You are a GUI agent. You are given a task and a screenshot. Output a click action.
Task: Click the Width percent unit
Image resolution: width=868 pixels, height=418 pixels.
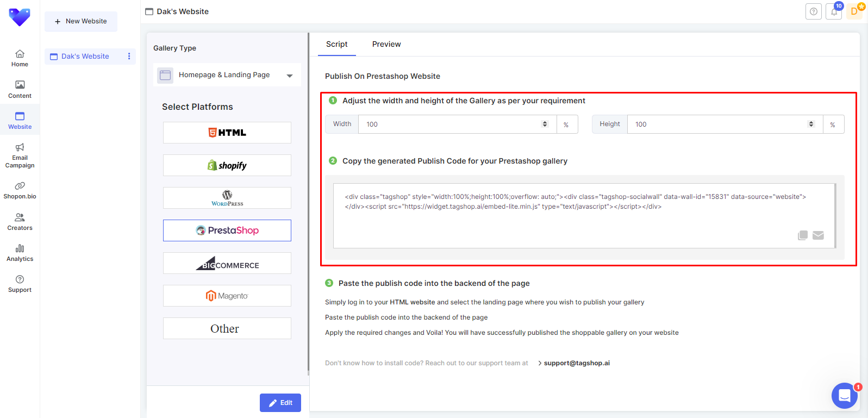566,124
